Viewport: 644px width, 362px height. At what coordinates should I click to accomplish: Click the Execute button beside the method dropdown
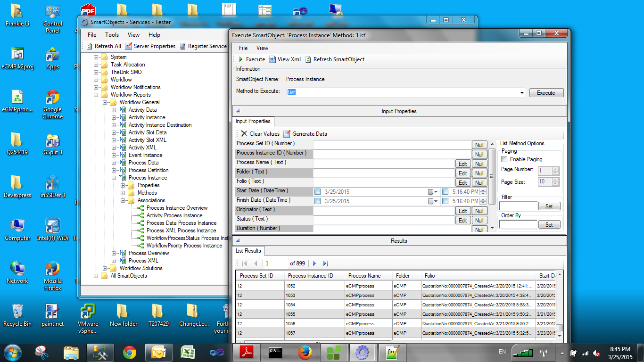coord(546,93)
